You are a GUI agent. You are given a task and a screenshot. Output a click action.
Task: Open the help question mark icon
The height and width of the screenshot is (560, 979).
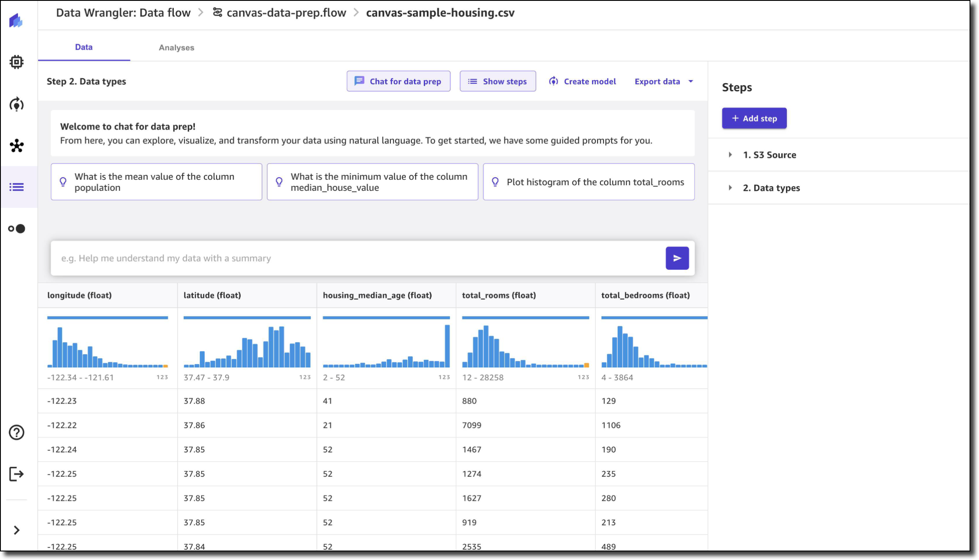point(16,432)
